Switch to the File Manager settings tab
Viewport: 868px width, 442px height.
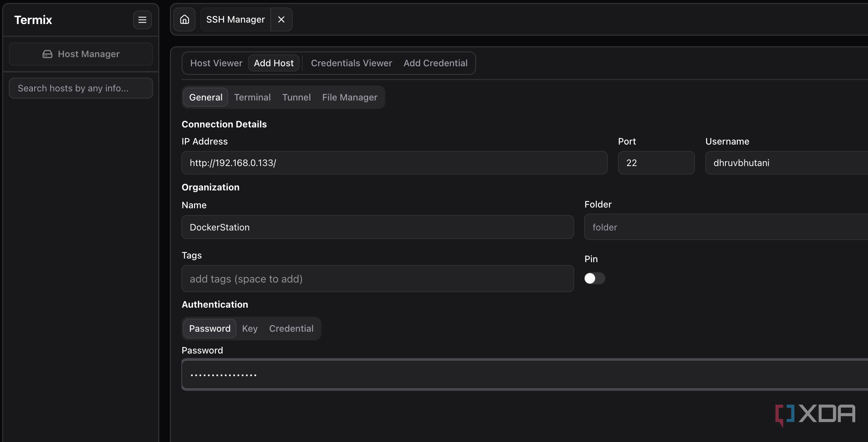coord(350,97)
